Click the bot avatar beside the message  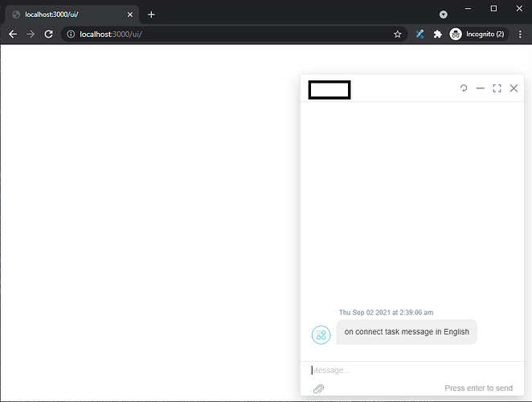(321, 335)
